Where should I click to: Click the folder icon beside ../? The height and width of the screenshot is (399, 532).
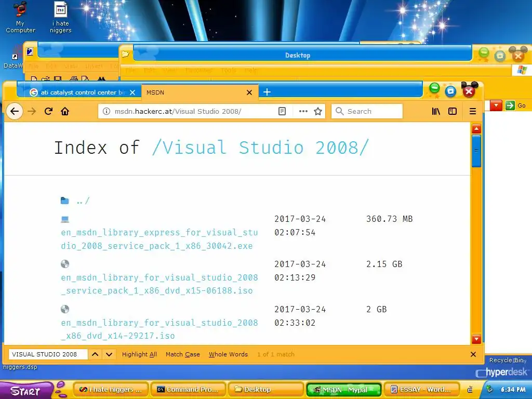65,201
